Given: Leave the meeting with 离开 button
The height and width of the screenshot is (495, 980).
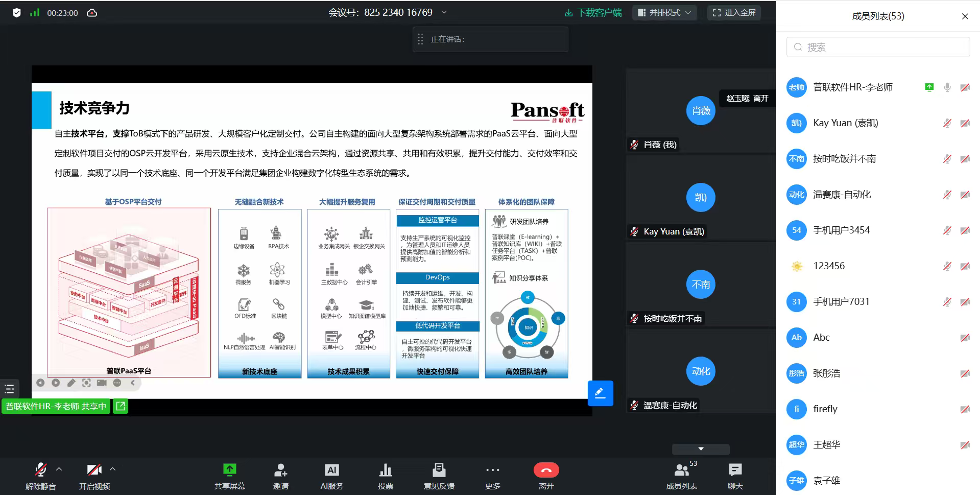Looking at the screenshot, I should [546, 470].
